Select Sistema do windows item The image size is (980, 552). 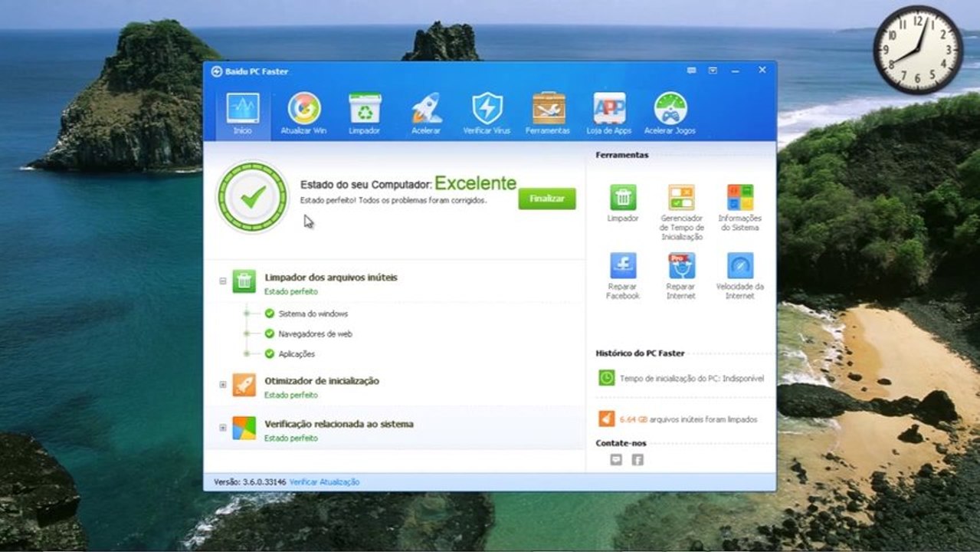tap(313, 314)
